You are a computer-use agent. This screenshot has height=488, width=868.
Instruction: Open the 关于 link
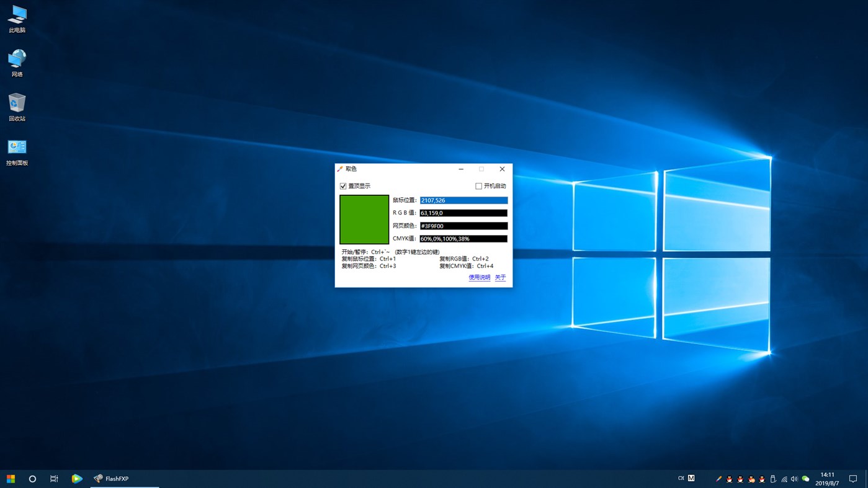pyautogui.click(x=500, y=278)
